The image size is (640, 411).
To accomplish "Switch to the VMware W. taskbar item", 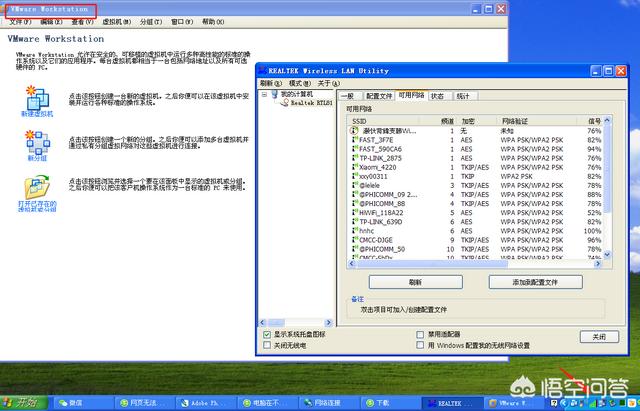I will click(x=514, y=403).
